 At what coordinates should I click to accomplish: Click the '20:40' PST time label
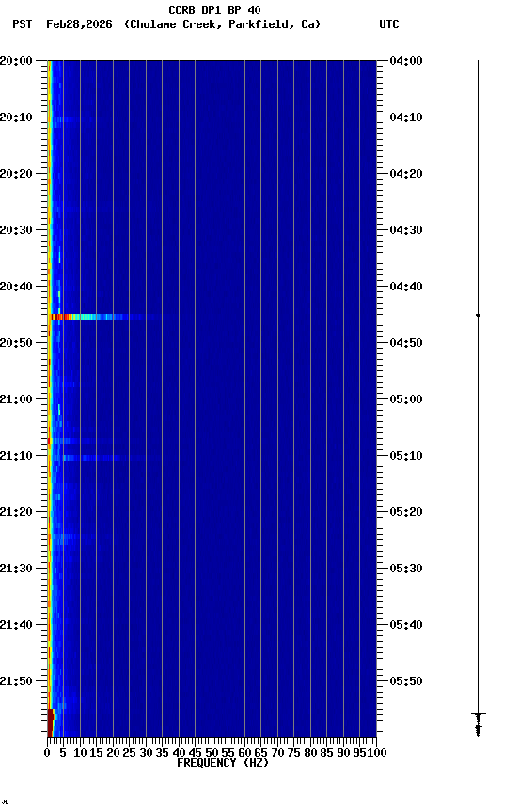pyautogui.click(x=16, y=287)
